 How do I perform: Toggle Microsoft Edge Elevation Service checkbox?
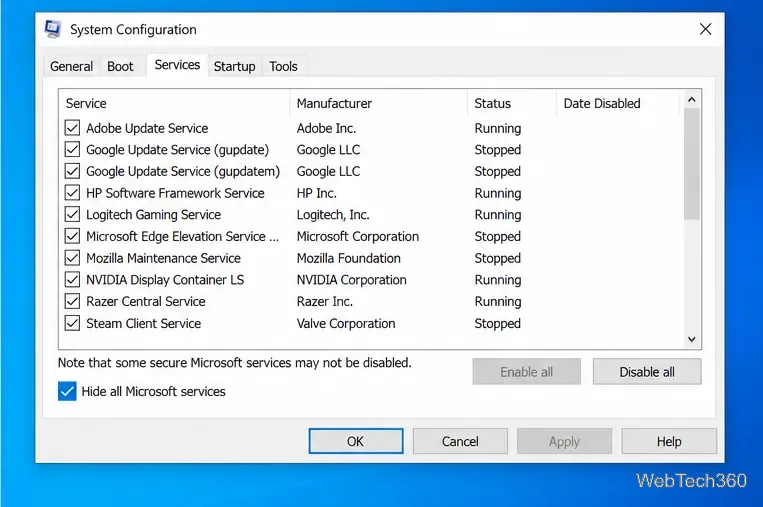(72, 236)
